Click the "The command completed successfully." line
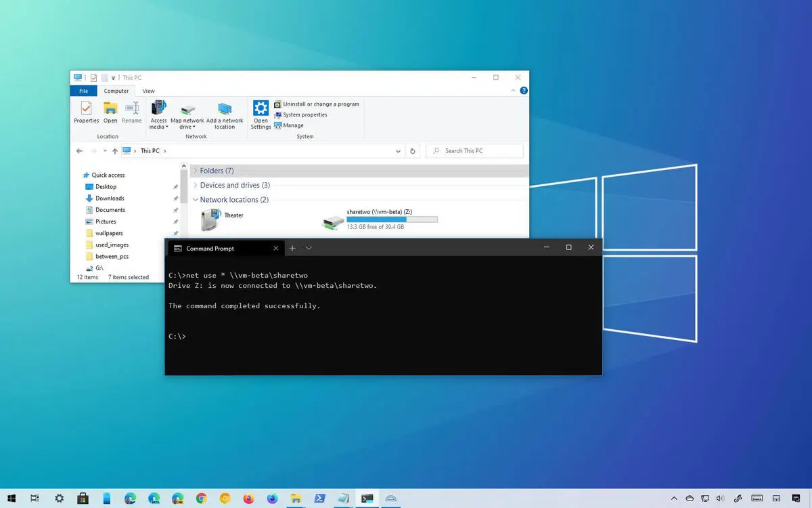This screenshot has height=508, width=812. click(244, 306)
